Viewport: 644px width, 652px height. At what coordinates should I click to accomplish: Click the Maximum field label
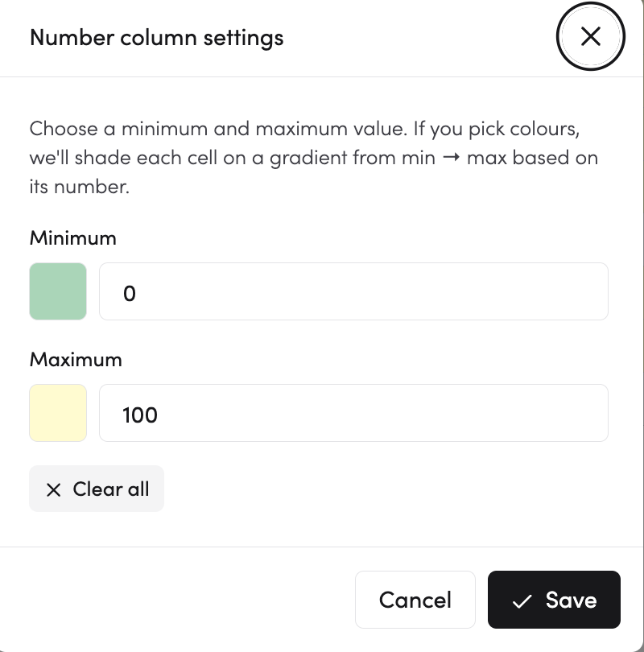point(76,359)
